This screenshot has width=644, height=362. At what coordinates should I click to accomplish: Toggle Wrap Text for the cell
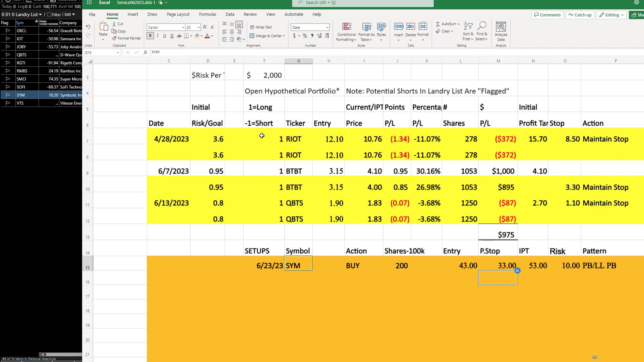pyautogui.click(x=261, y=27)
